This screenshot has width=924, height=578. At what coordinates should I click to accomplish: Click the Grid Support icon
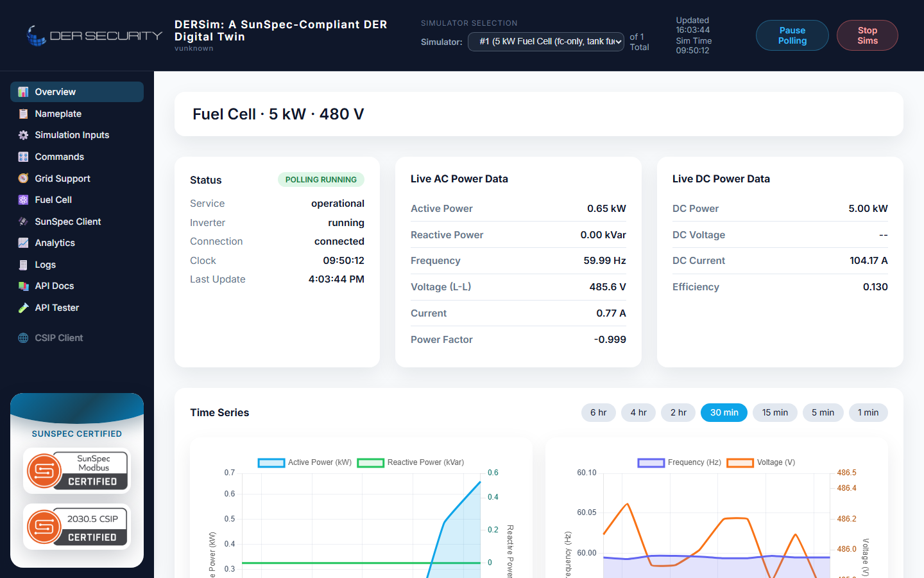(23, 179)
